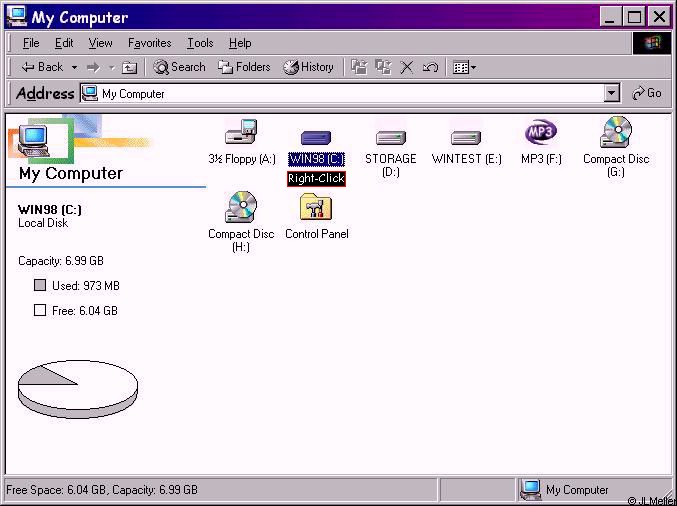This screenshot has height=506, width=677.
Task: Click the Copy To toolbar icon
Action: click(x=383, y=67)
